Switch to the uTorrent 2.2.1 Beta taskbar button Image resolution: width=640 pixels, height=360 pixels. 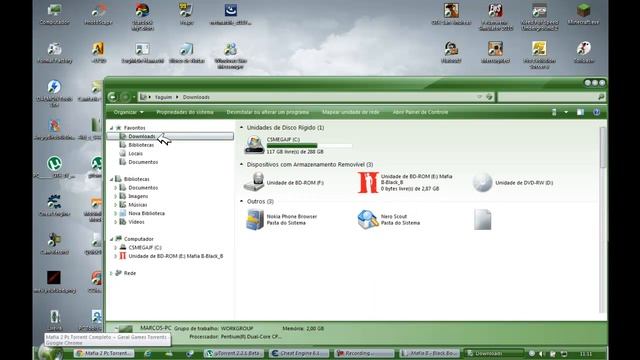[x=235, y=353]
